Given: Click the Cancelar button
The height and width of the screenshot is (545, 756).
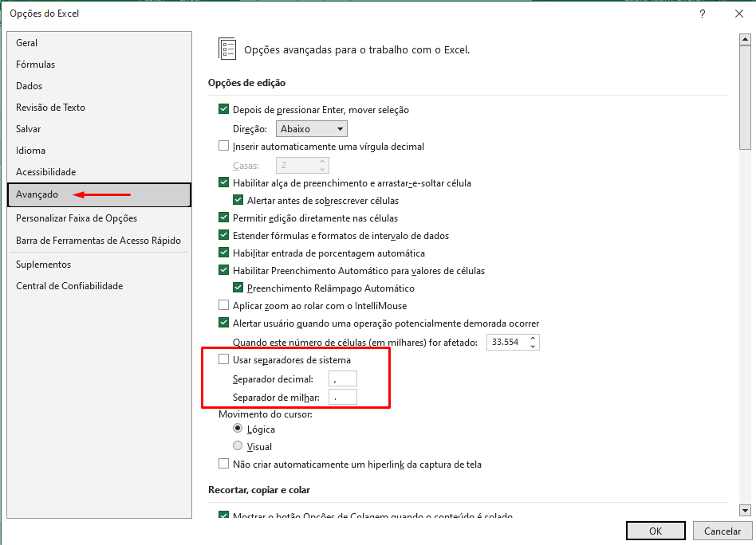Looking at the screenshot, I should [723, 531].
